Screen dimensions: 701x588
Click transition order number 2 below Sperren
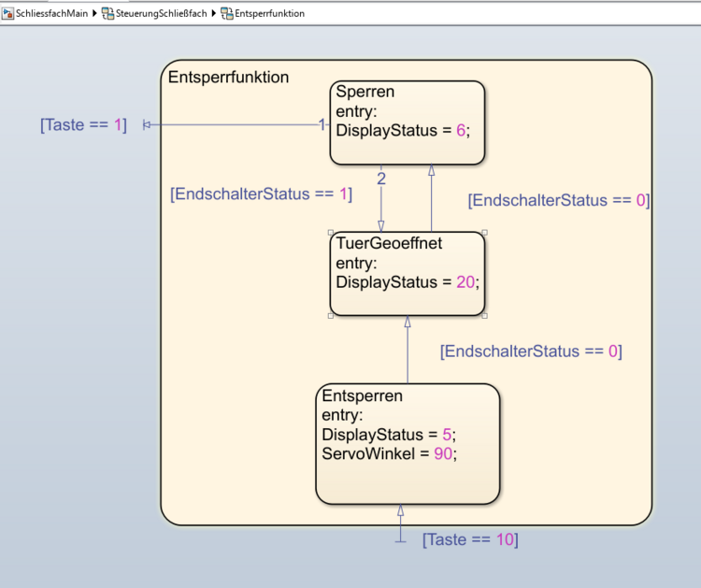click(x=381, y=178)
